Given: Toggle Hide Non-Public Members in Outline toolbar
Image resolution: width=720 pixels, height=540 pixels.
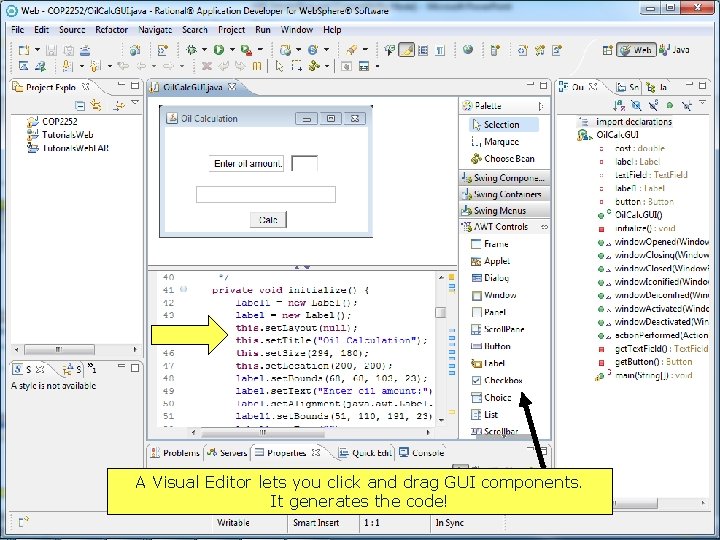Looking at the screenshot, I should 669,106.
